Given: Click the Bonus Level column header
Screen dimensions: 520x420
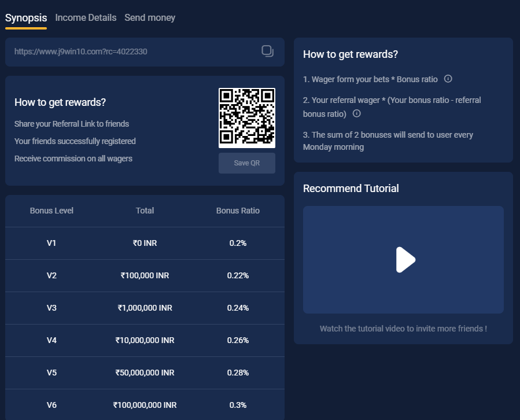Looking at the screenshot, I should click(x=51, y=211).
